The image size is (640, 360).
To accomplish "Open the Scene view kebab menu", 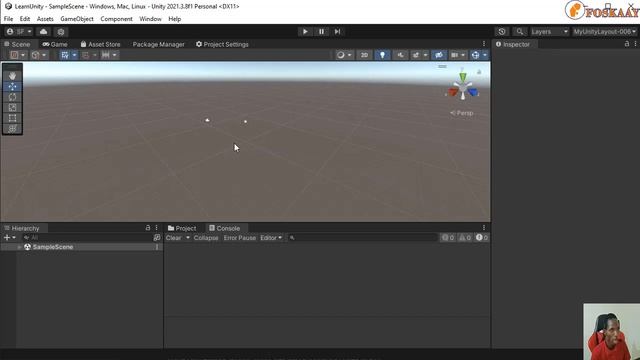I will pos(484,44).
